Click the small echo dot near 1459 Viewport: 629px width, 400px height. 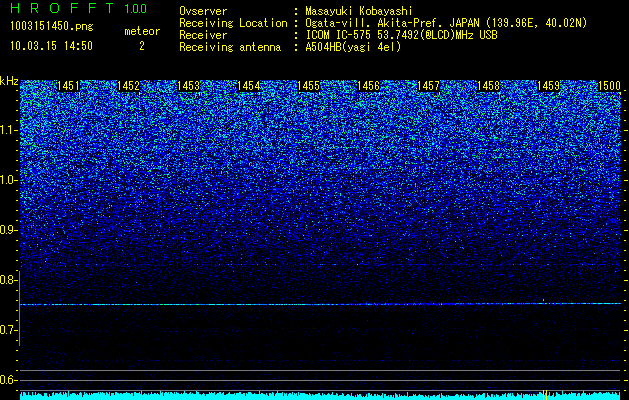pyautogui.click(x=543, y=300)
